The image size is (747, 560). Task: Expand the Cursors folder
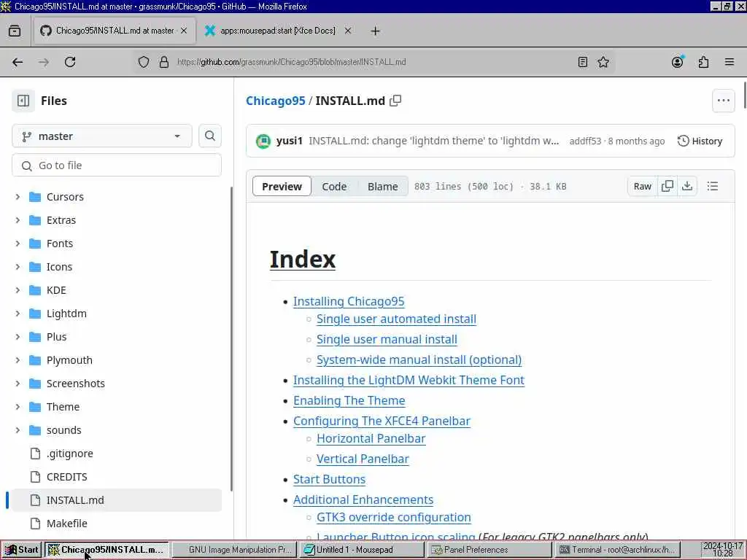pyautogui.click(x=18, y=197)
